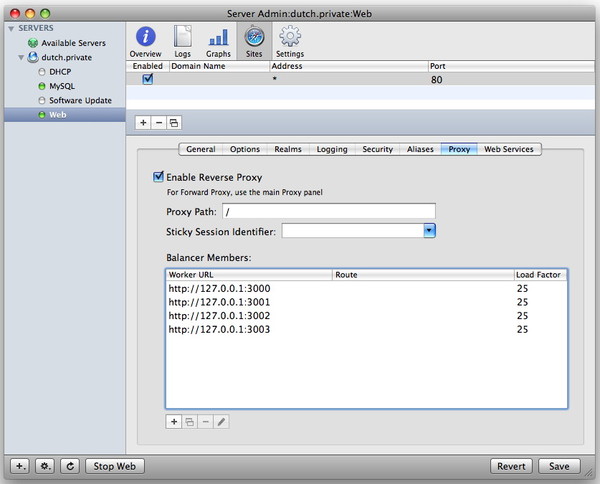This screenshot has width=600, height=484.
Task: Switch to the Realms tab
Action: 288,149
